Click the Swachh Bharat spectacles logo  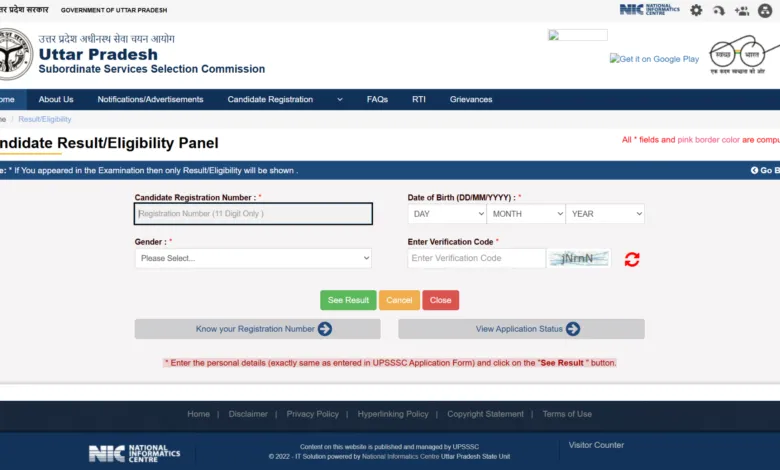pos(744,55)
